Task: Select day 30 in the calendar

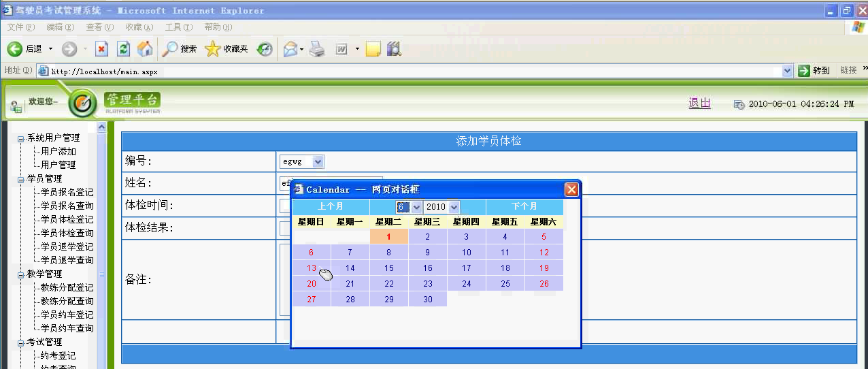Action: 427,299
